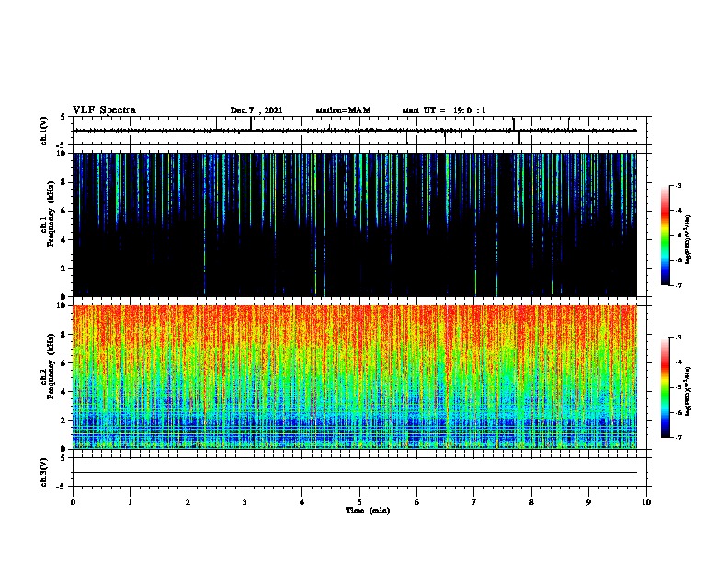Image resolution: width=728 pixels, height=563 pixels.
Task: Click the ch.2 "Frequency (kHz)" axis label
Action: (51, 367)
